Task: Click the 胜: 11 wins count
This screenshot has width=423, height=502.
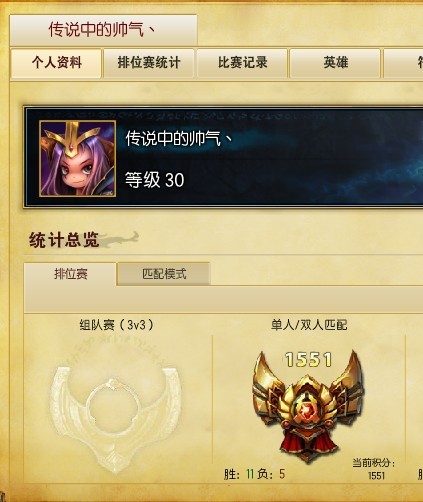Action: point(239,474)
